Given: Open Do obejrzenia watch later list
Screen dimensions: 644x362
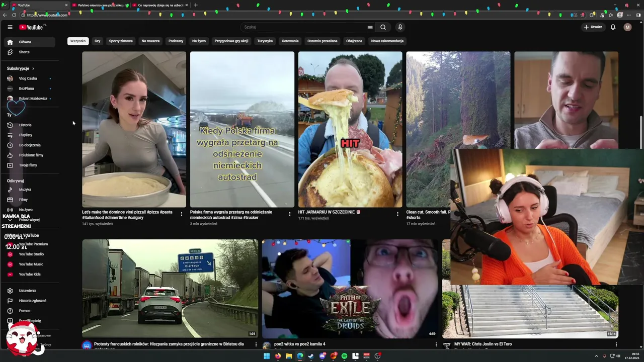Looking at the screenshot, I should tap(29, 145).
